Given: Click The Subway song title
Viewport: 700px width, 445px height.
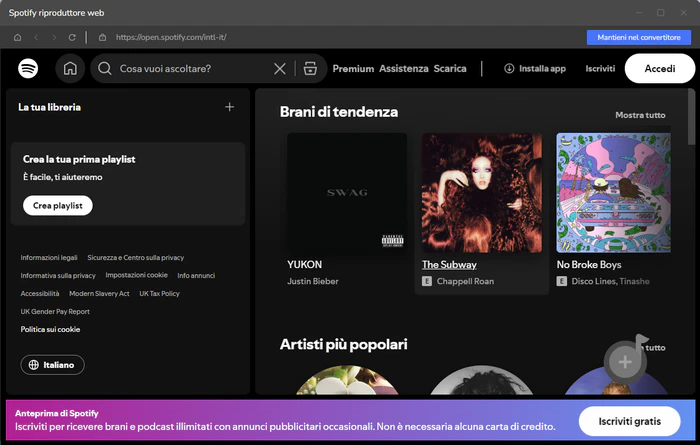Looking at the screenshot, I should point(449,264).
